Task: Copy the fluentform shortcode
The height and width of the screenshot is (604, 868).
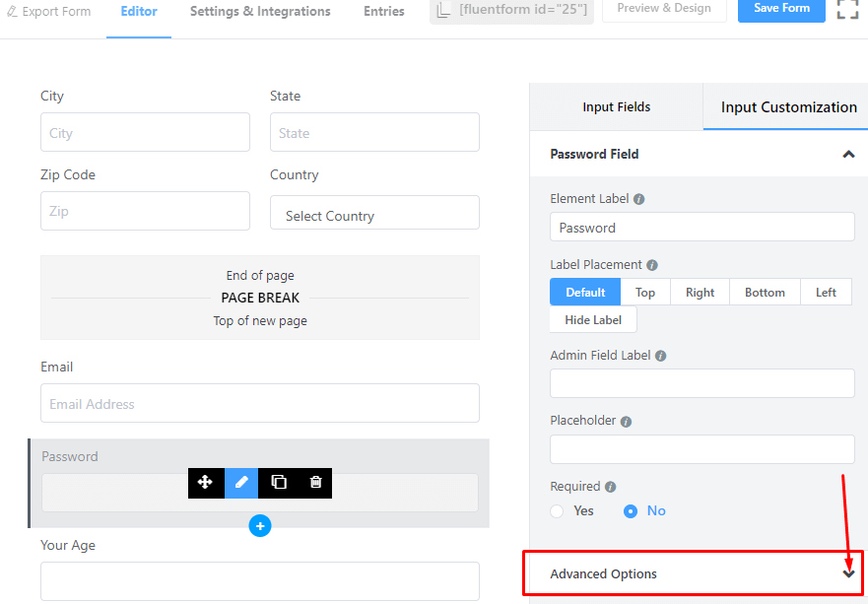Action: coord(511,10)
